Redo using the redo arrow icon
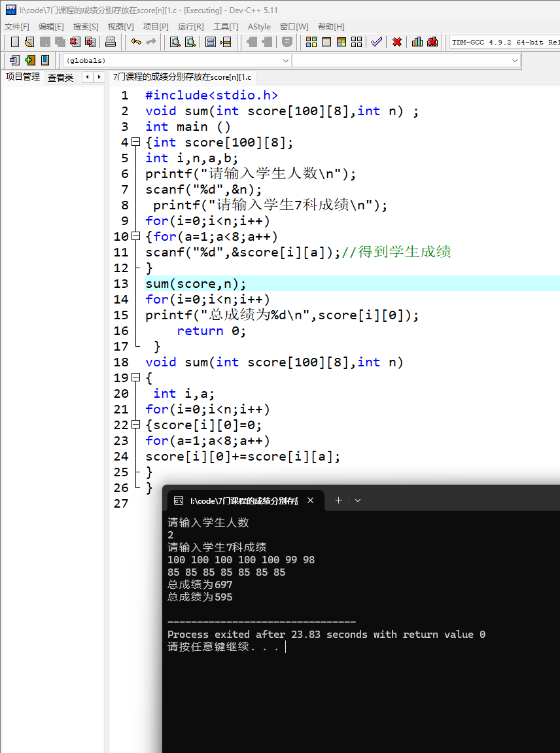560x753 pixels. [x=151, y=42]
